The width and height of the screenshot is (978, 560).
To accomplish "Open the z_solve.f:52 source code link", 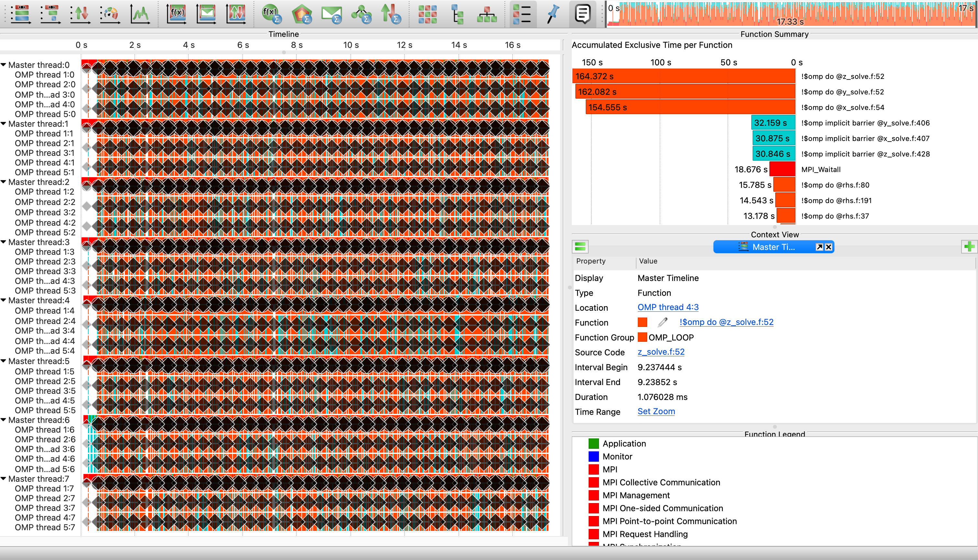I will pyautogui.click(x=661, y=351).
